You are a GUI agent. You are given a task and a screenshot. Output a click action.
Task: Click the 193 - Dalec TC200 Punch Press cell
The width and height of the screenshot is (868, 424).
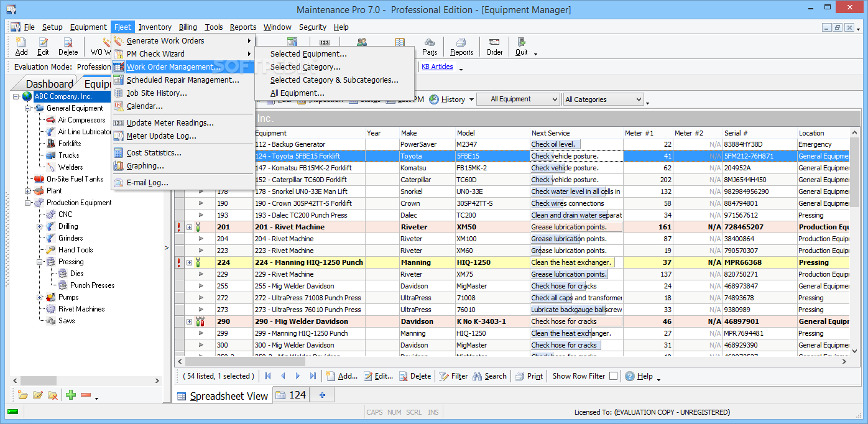point(309,215)
